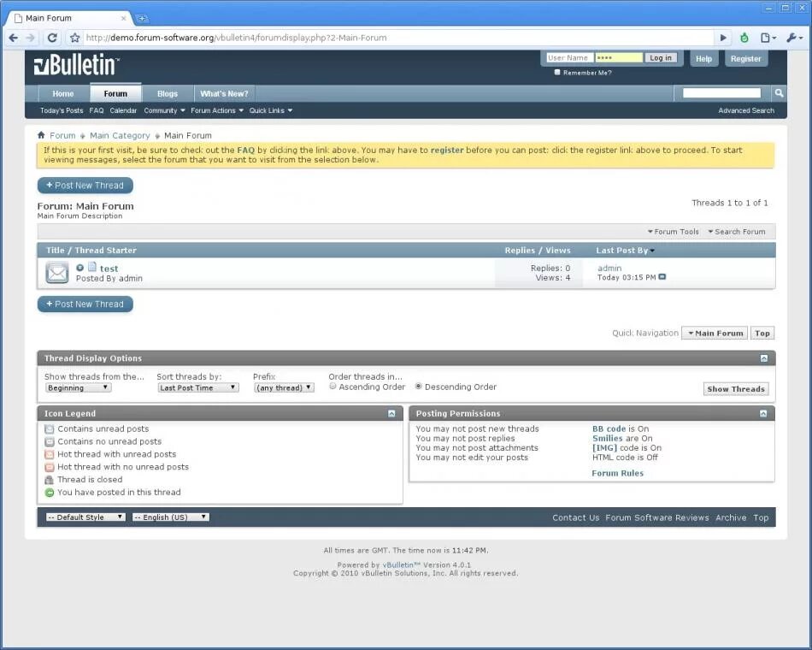Click the password input field

coord(618,57)
